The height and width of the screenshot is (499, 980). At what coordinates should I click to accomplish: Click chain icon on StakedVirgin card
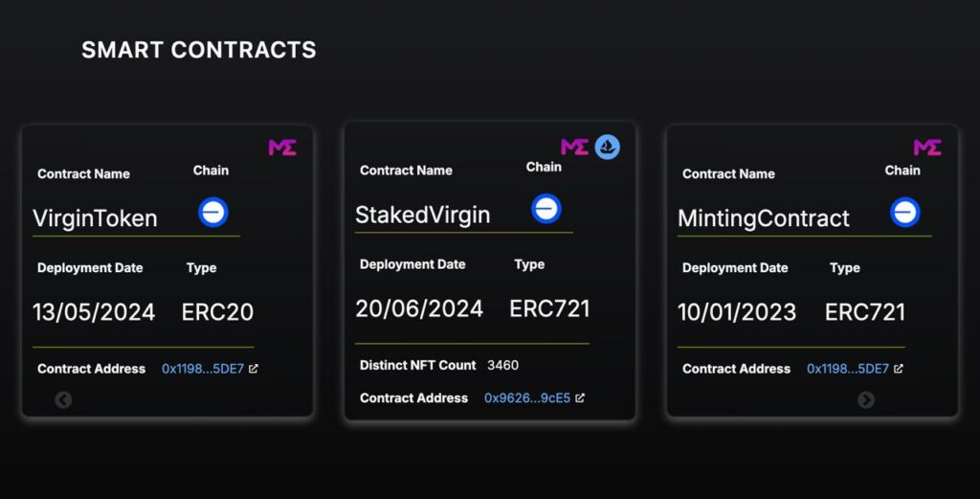pyautogui.click(x=546, y=209)
